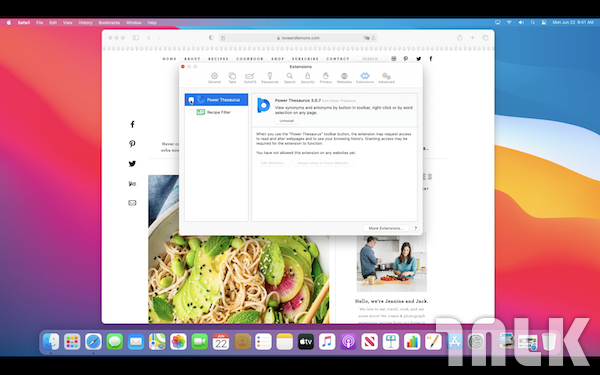The width and height of the screenshot is (600, 375).
Task: Open Calendar from the Dock
Action: [221, 342]
